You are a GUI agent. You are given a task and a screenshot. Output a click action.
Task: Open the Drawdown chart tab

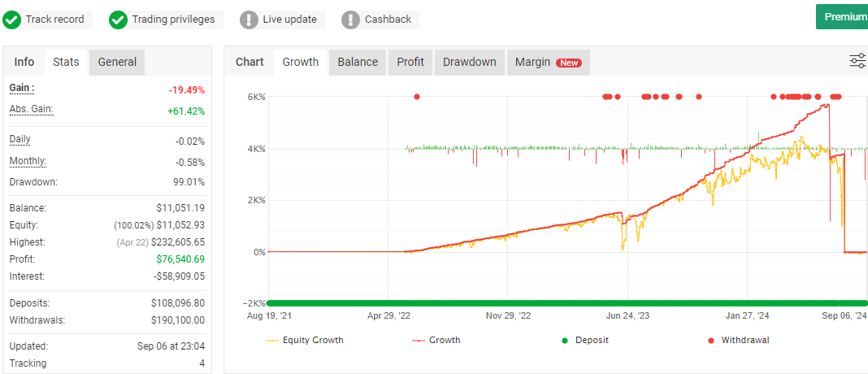tap(470, 62)
